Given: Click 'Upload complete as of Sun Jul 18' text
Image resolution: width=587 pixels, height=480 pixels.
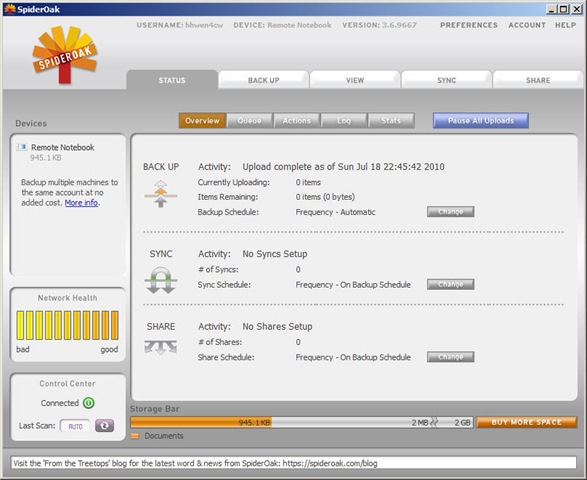Looking at the screenshot, I should 343,167.
